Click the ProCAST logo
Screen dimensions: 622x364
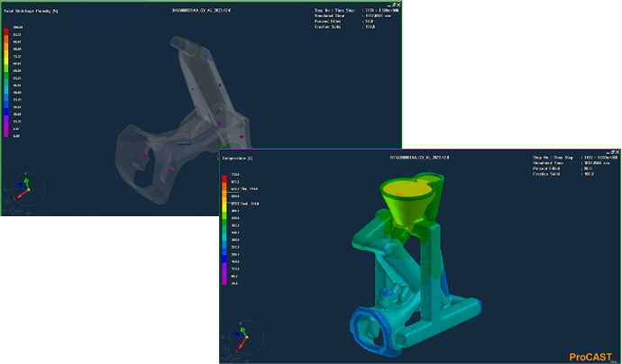pyautogui.click(x=591, y=357)
